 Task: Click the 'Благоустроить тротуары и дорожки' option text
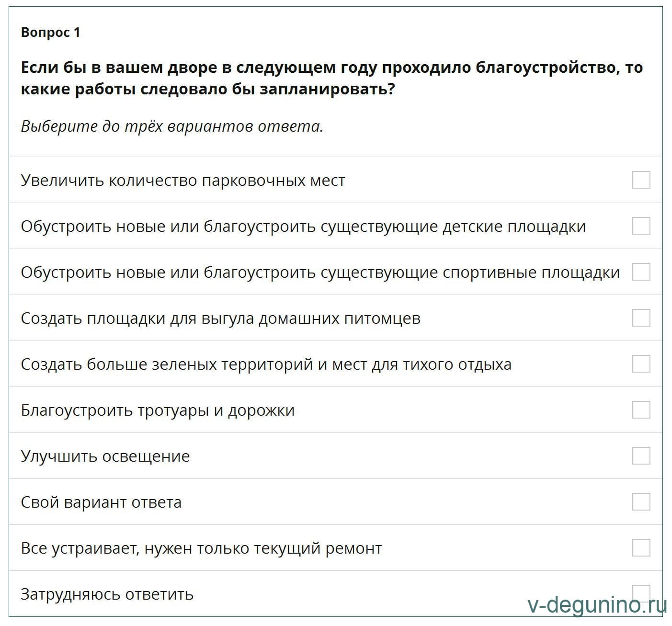click(158, 410)
